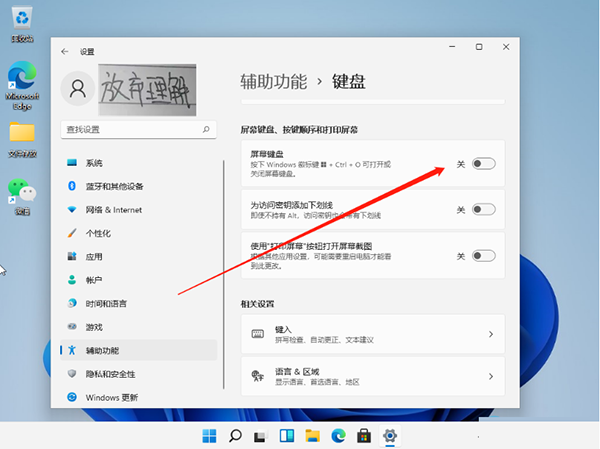The height and width of the screenshot is (449, 600).
Task: Click the 查找设置 search field
Action: pos(130,130)
